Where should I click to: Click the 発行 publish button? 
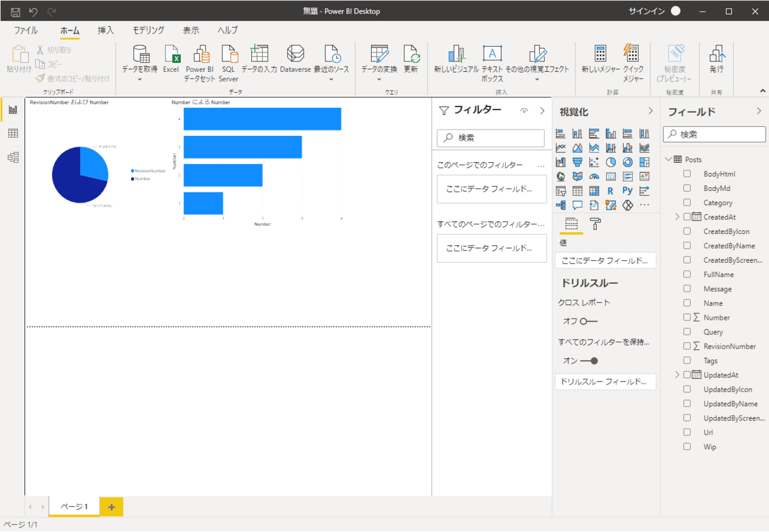tap(716, 59)
